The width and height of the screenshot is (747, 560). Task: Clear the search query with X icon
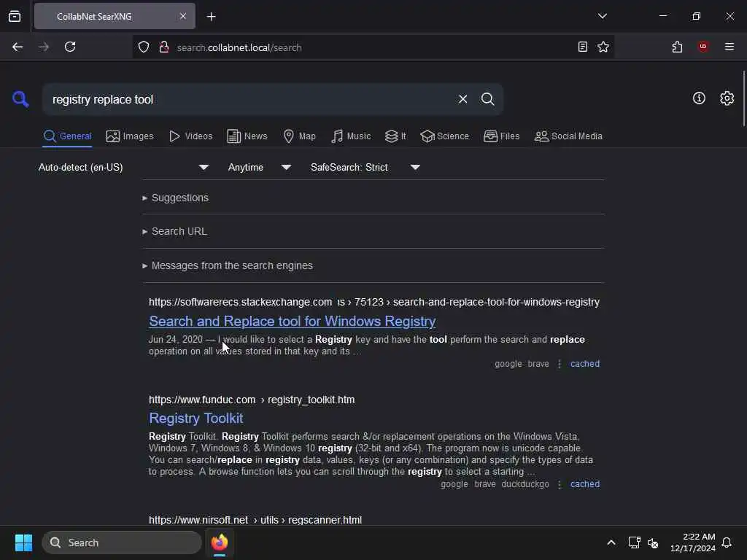462,99
